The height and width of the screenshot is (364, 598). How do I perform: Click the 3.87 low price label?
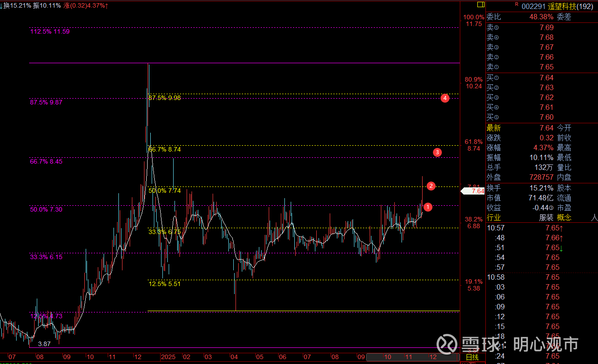[44, 344]
